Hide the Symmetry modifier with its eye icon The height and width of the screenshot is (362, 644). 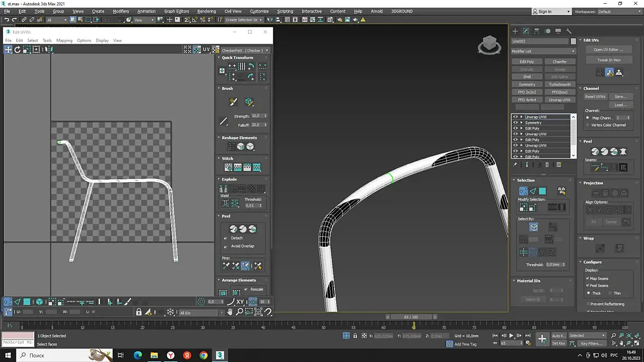point(515,123)
